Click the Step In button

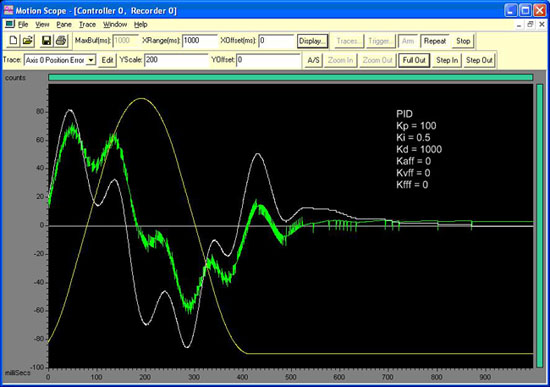coord(447,60)
